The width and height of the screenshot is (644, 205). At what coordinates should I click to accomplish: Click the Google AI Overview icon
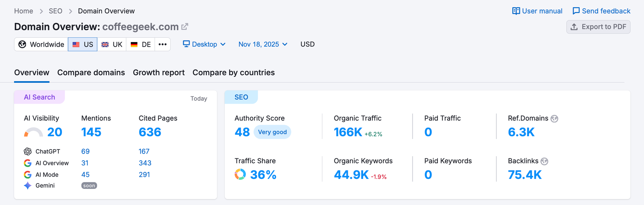tap(28, 163)
